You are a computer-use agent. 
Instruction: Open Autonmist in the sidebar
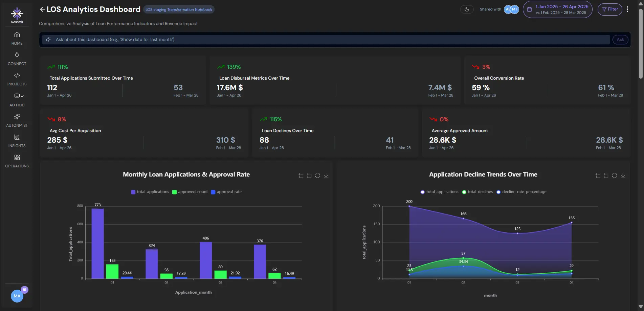17,120
